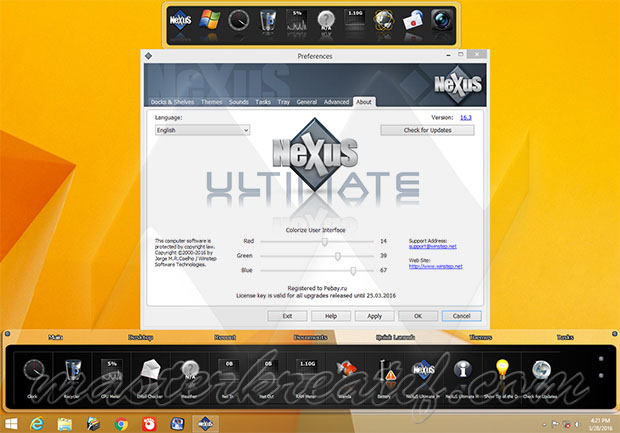Click the round info 'i' icon in the shelf
This screenshot has height=433, width=620.
(x=463, y=369)
